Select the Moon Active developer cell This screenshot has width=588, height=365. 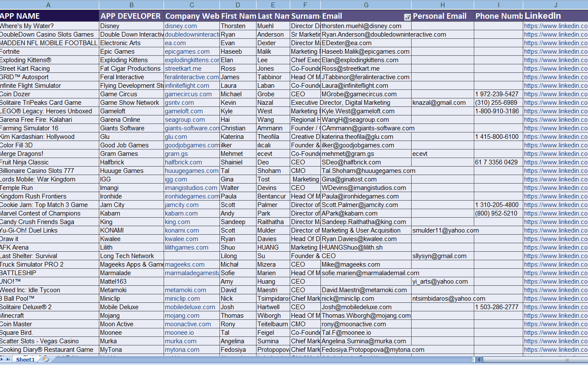pos(131,324)
